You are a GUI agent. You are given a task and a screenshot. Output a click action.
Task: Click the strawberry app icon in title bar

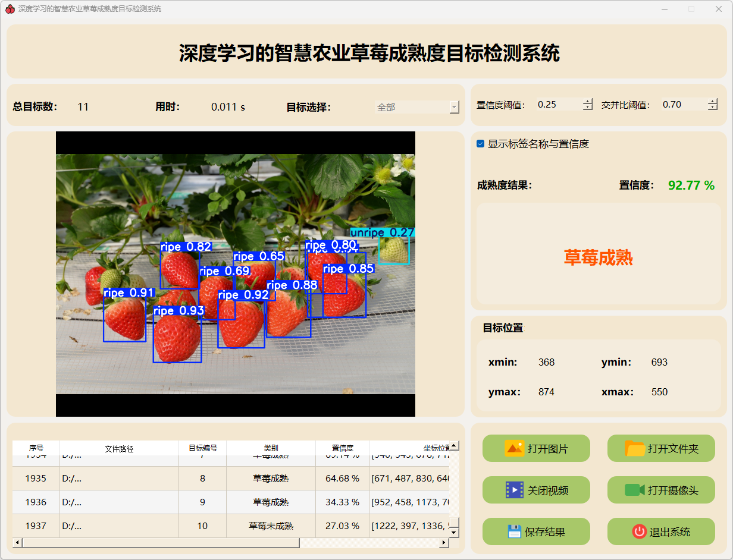[10, 9]
